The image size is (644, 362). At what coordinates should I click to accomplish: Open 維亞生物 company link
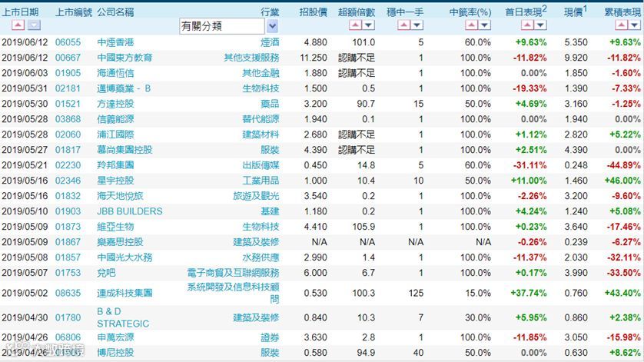click(115, 227)
